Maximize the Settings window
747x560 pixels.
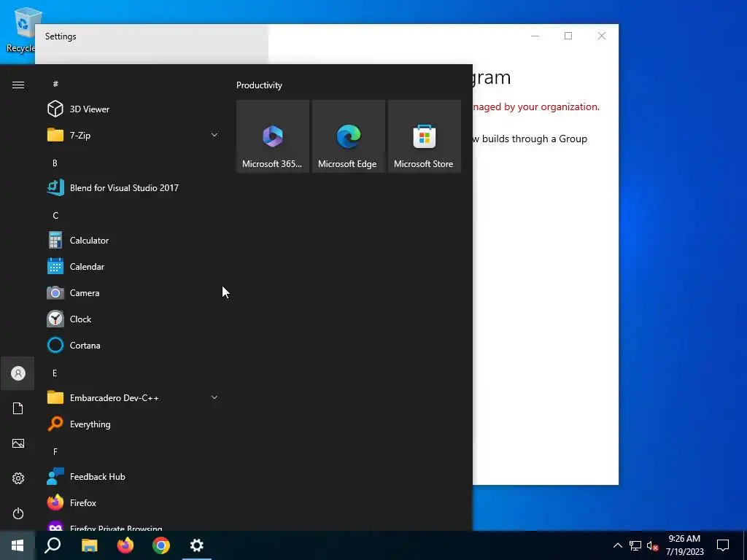click(568, 36)
